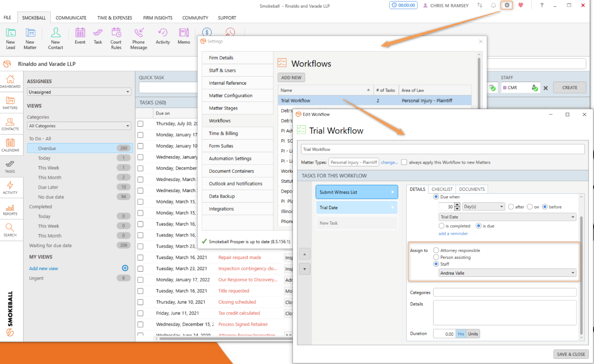Screen dimensions: 594x364
Task: Select the 'is due' radio button
Action: pyautogui.click(x=479, y=226)
